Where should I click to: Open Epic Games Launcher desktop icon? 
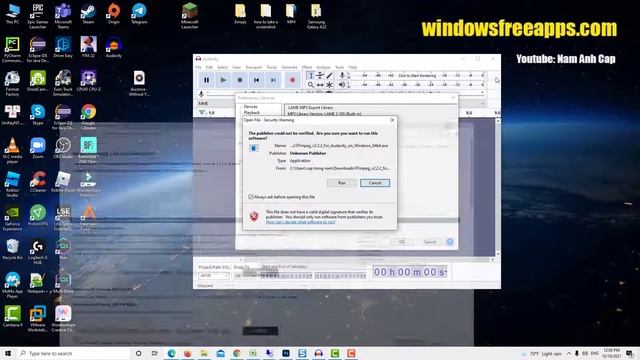[38, 16]
